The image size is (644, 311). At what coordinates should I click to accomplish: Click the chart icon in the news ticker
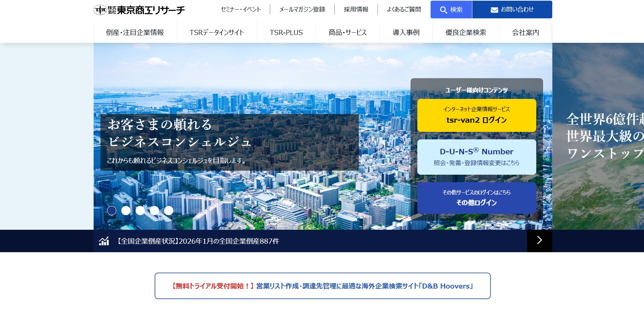[104, 241]
